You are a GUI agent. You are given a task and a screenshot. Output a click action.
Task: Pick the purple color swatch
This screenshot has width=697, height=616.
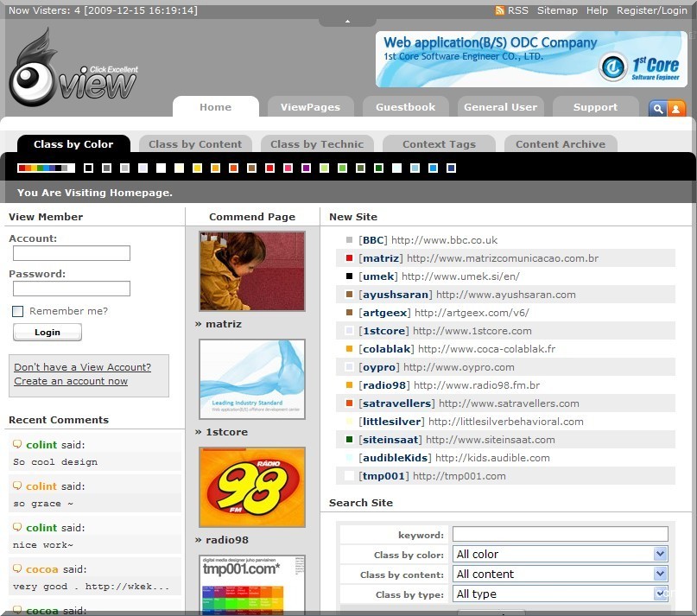click(306, 168)
